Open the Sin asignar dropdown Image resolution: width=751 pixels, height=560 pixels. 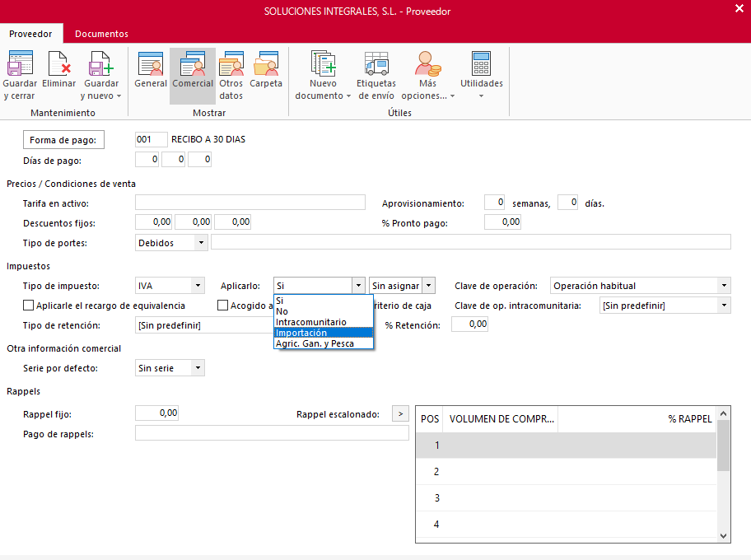pyautogui.click(x=429, y=286)
